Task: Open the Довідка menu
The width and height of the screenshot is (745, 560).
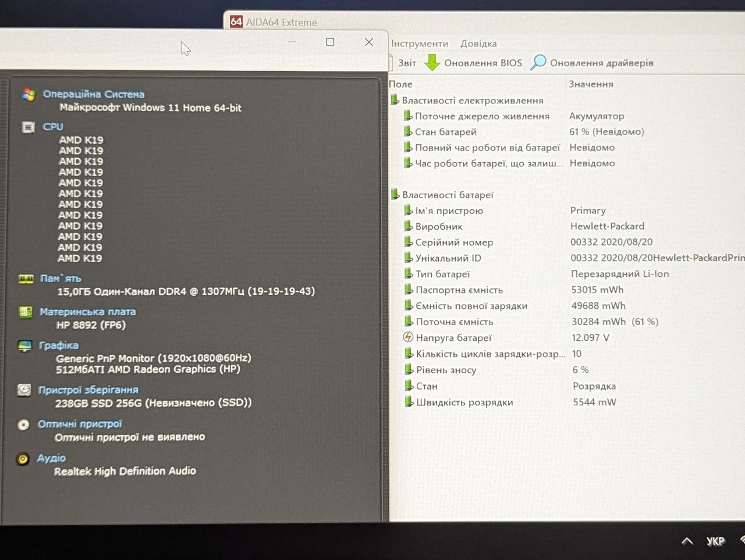Action: tap(478, 44)
